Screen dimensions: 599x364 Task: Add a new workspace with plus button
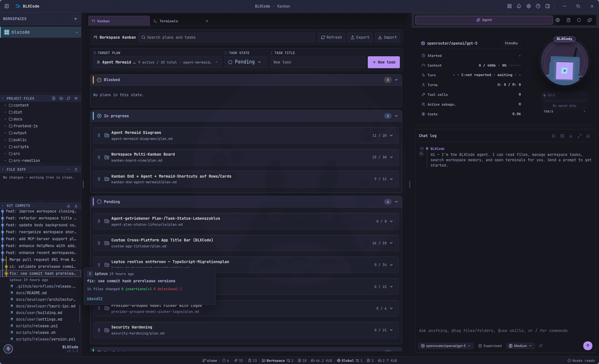click(x=76, y=19)
